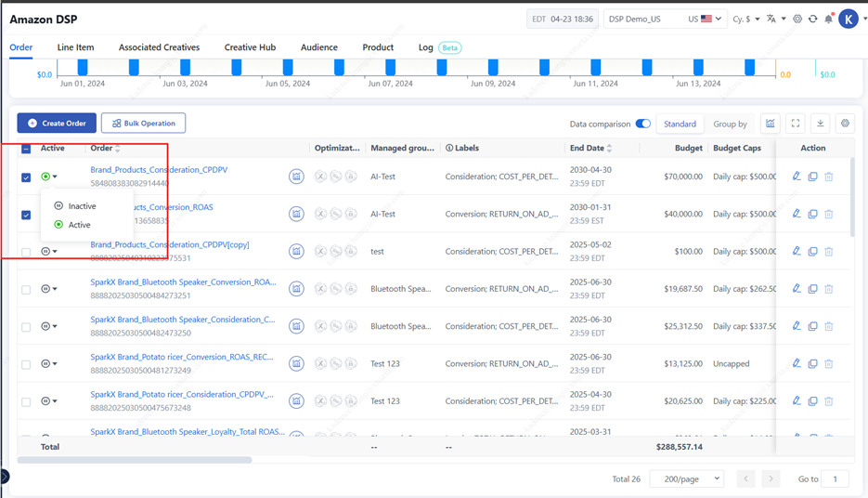
Task: Click the fullscreen expand icon above table
Action: point(796,124)
